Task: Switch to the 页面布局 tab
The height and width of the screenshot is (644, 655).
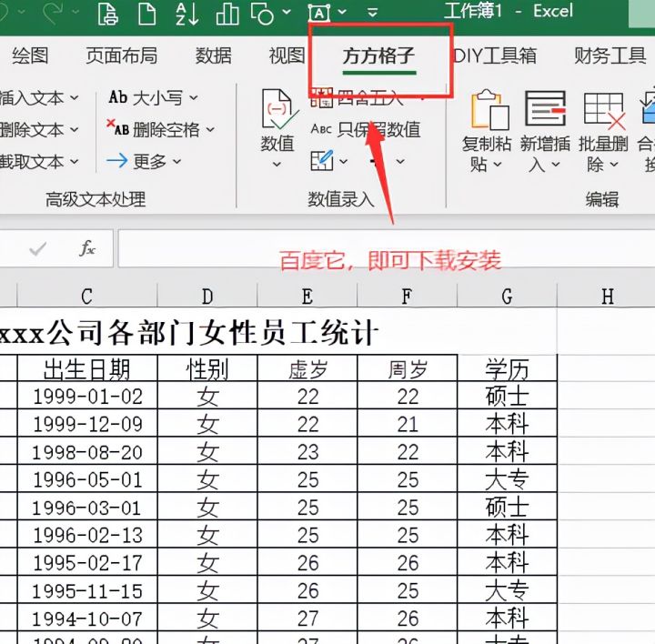Action: (122, 55)
